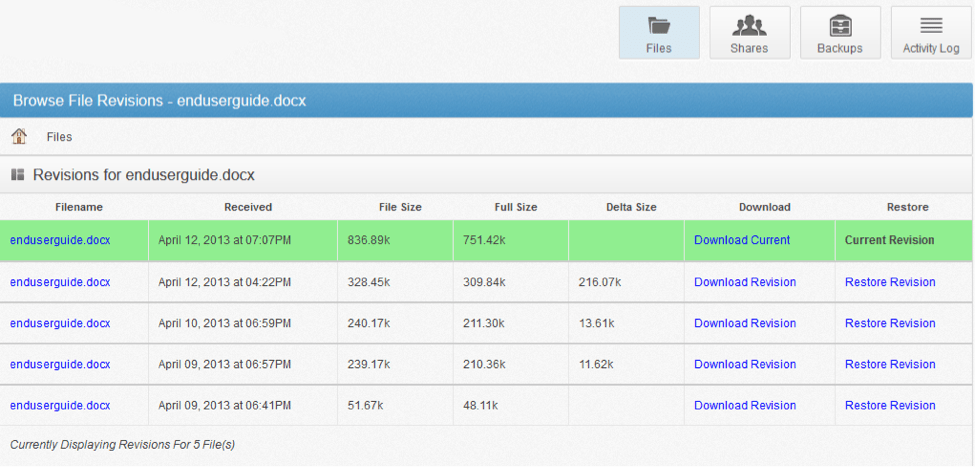Select file size value 240.17k
Viewport: 975px width, 467px height.
pyautogui.click(x=369, y=323)
